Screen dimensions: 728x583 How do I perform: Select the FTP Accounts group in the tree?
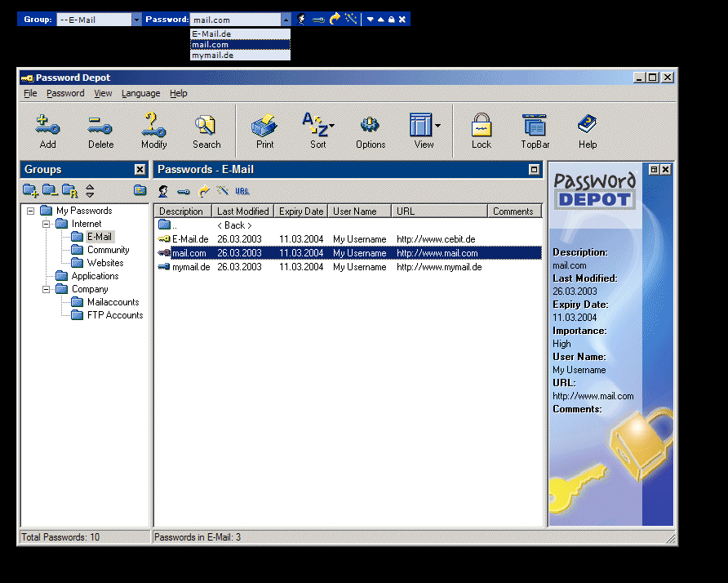[x=115, y=315]
